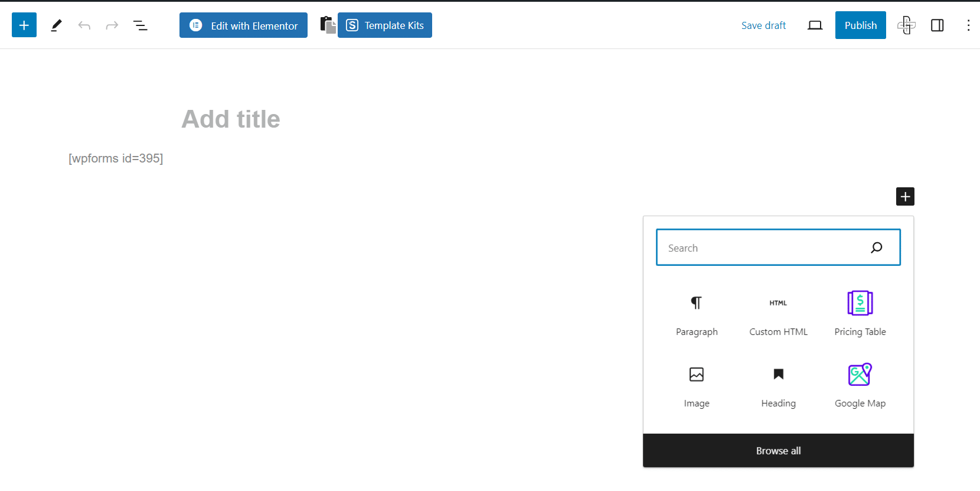Browse all blocks
This screenshot has height=491, width=980.
(778, 451)
